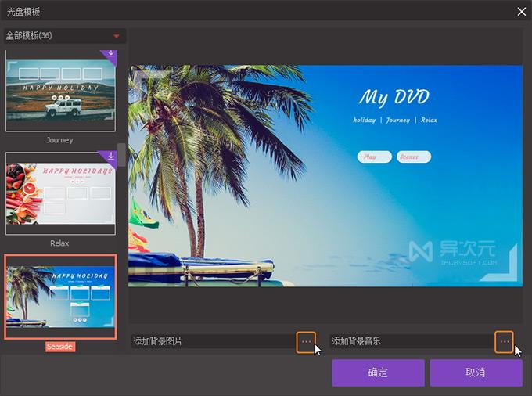Close the 光盘模板 dialog
The width and height of the screenshot is (532, 396).
pyautogui.click(x=522, y=11)
